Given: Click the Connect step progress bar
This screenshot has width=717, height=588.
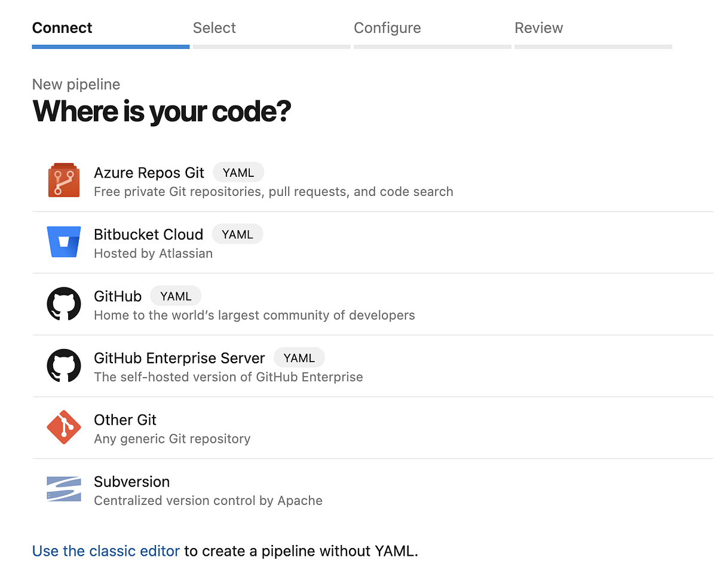Looking at the screenshot, I should [111, 45].
